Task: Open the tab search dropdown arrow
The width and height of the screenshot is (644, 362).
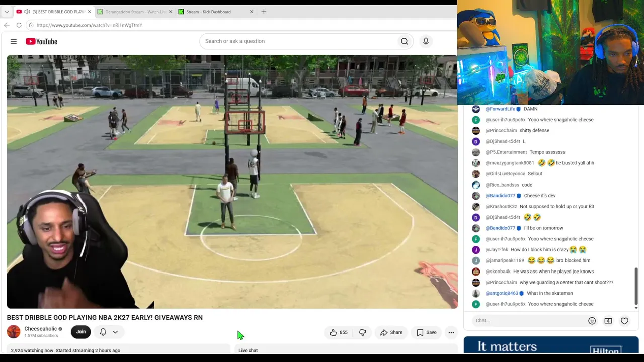Action: [x=7, y=12]
